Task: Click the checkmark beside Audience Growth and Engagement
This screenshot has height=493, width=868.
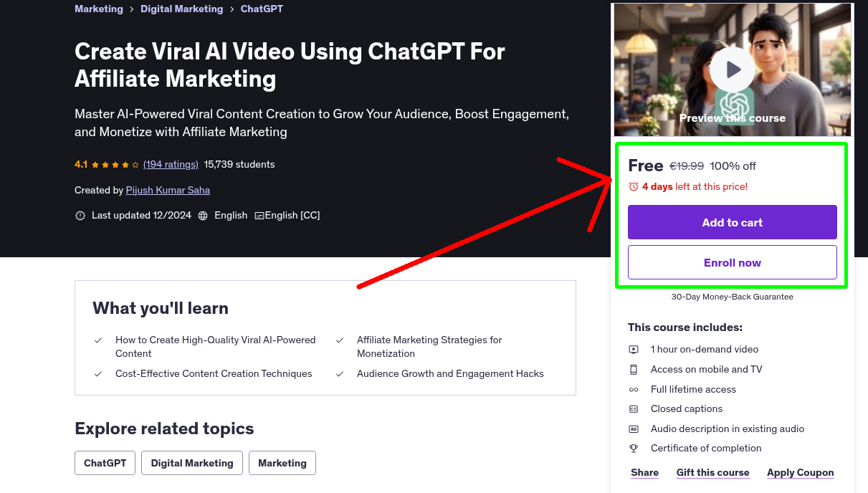Action: click(340, 374)
